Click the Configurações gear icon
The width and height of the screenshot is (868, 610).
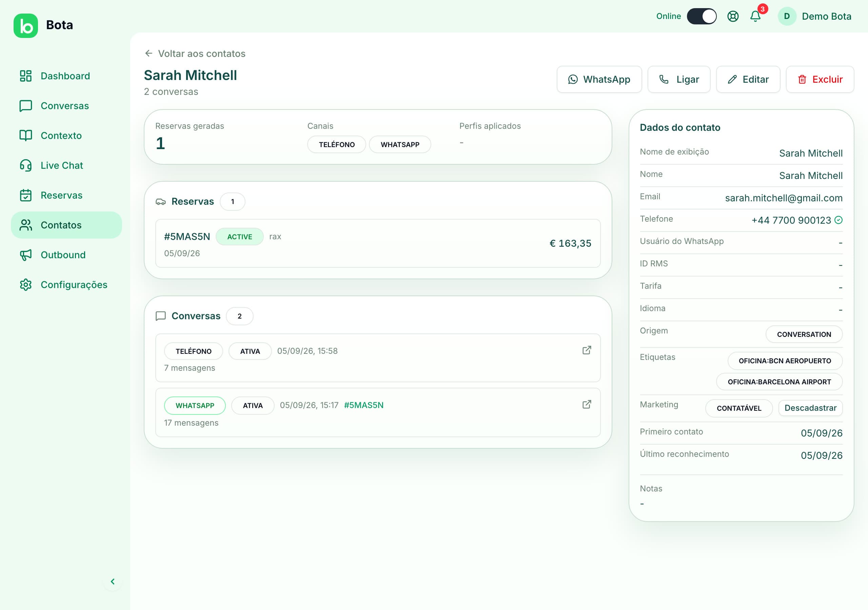tap(26, 285)
